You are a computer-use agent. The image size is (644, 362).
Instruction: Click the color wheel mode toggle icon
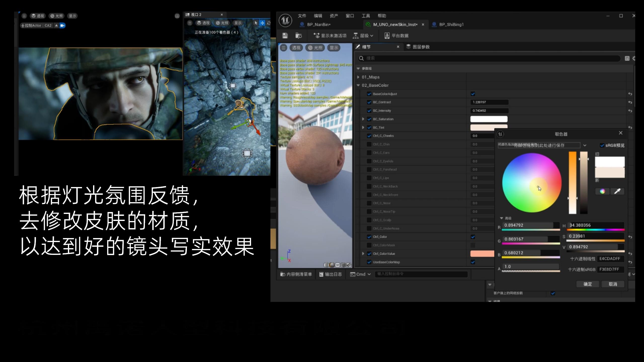tap(602, 191)
